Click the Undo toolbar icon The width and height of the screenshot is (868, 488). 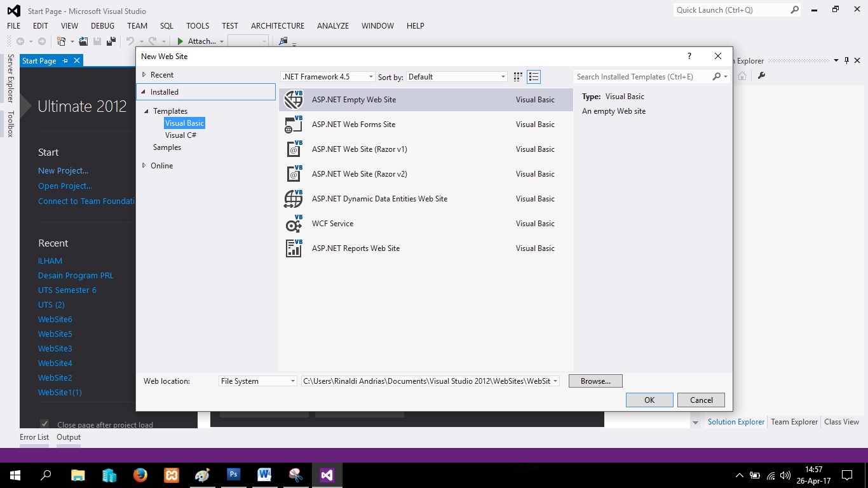pyautogui.click(x=130, y=41)
